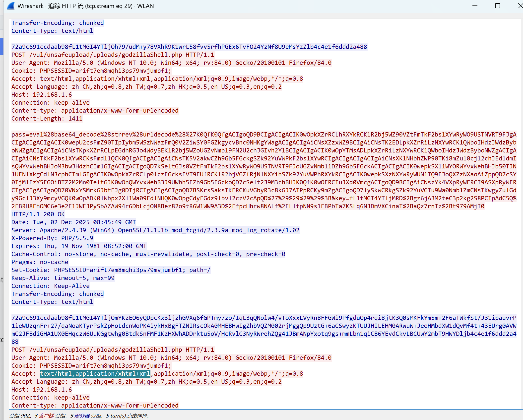The image size is (523, 420).
Task: Click the Keep-Alive: timeout=5, max=99 line
Action: tap(63, 278)
